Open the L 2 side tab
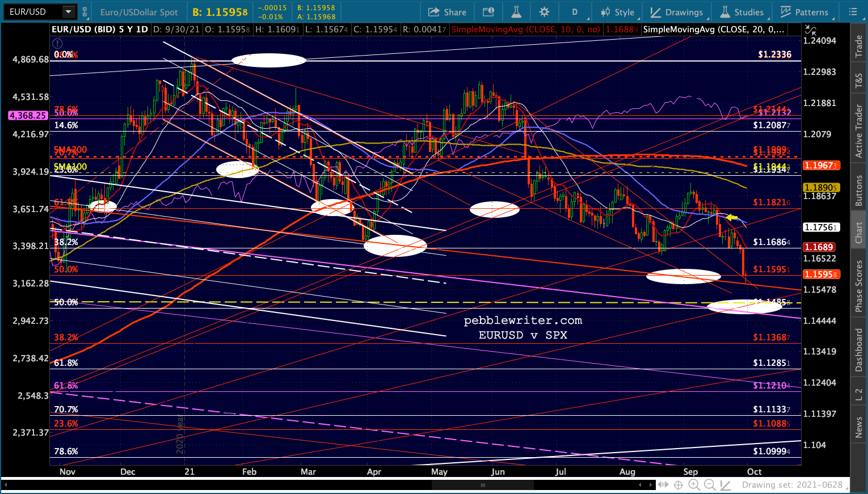This screenshot has width=868, height=494. [858, 395]
